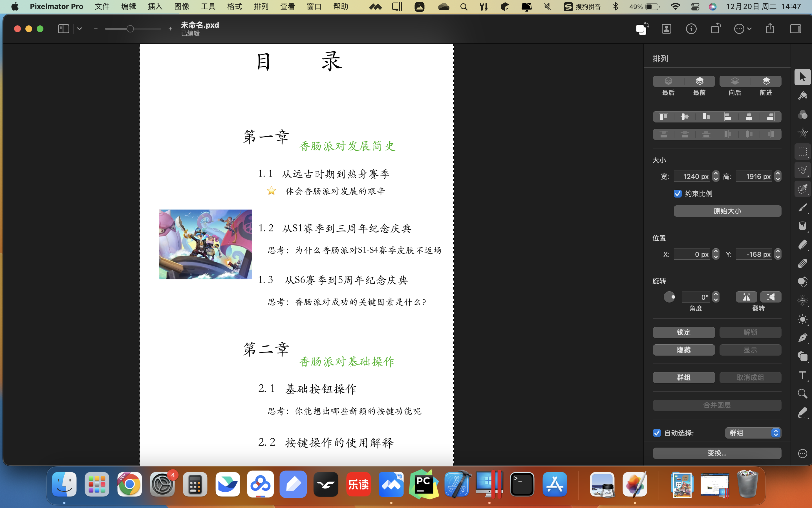Bring layer to front (最前)
This screenshot has width=812, height=508.
pos(699,81)
